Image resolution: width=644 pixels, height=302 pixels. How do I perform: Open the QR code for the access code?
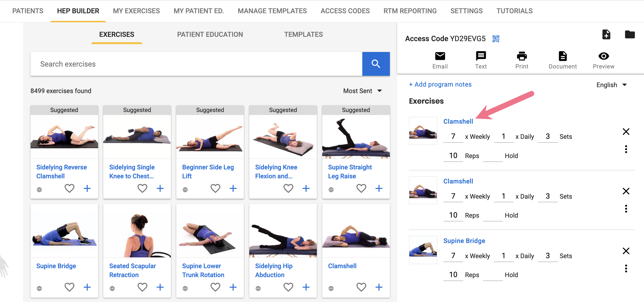point(496,39)
